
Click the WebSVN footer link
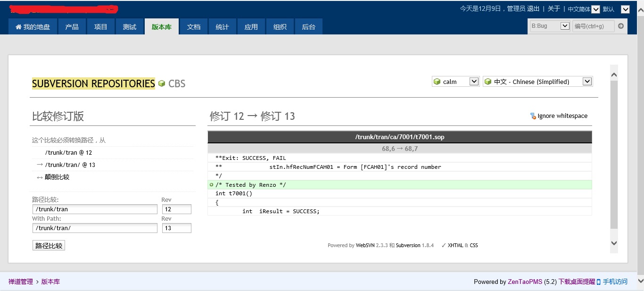pyautogui.click(x=365, y=245)
